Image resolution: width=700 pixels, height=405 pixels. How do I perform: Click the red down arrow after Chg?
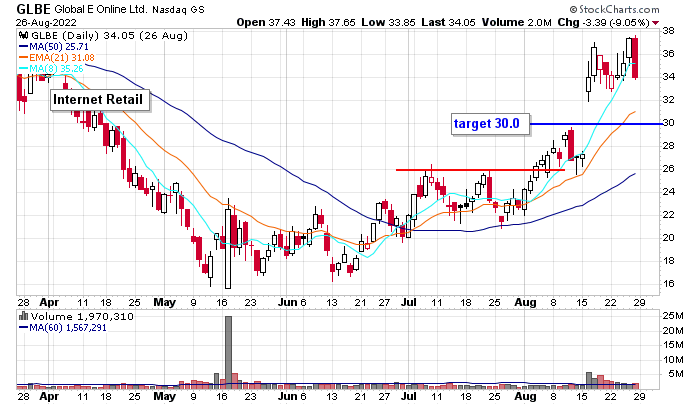pyautogui.click(x=655, y=23)
